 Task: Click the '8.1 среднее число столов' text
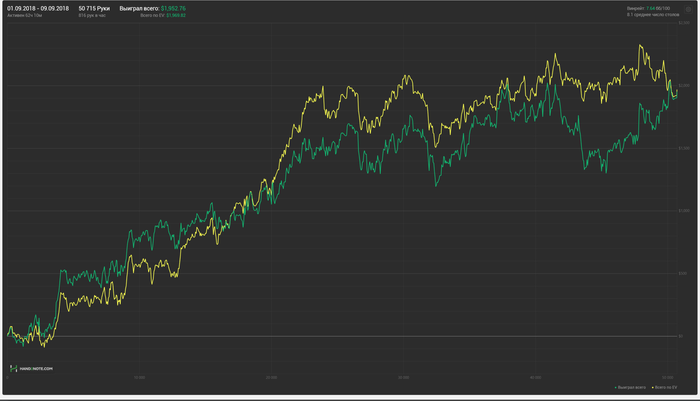tap(653, 15)
